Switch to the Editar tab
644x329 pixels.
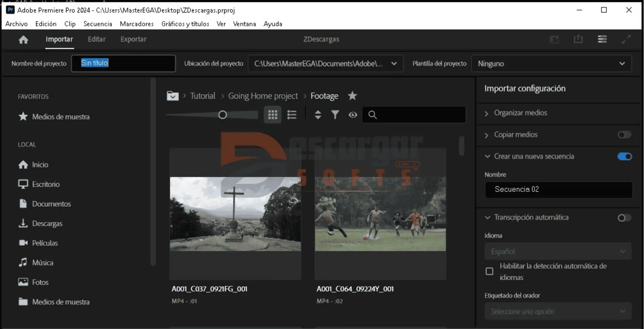click(x=97, y=39)
